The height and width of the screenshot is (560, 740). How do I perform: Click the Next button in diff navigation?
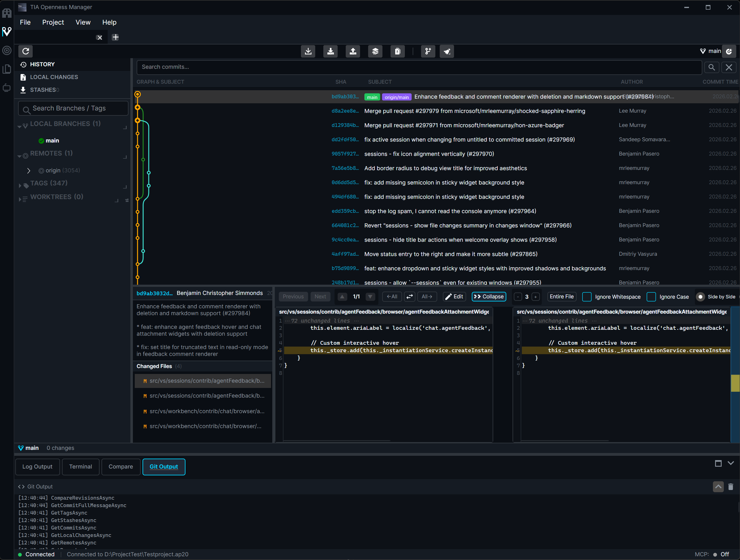pos(320,296)
